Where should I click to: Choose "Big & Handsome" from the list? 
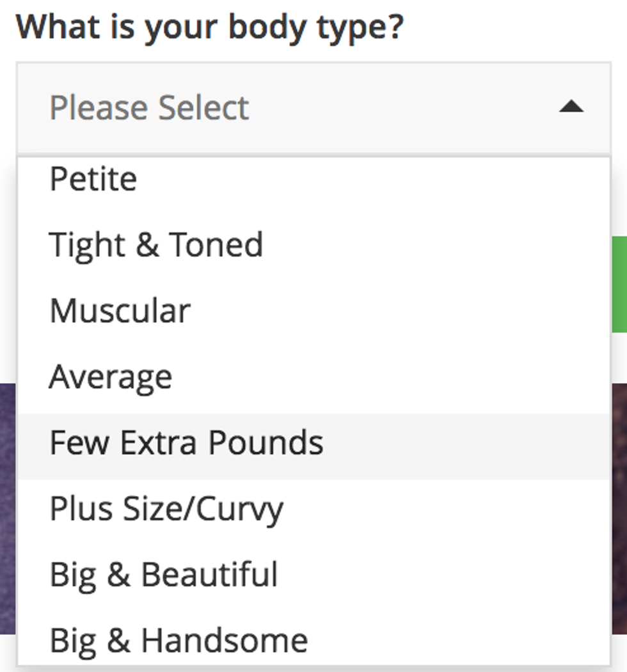pos(179,640)
